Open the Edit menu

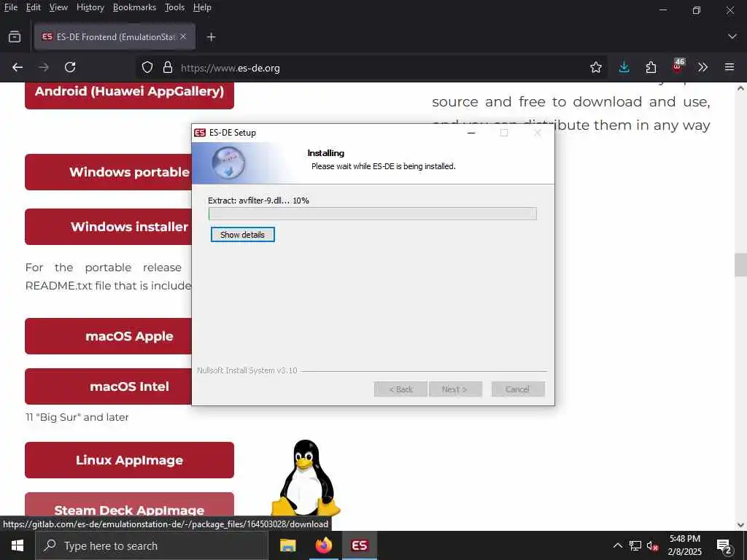(x=34, y=7)
